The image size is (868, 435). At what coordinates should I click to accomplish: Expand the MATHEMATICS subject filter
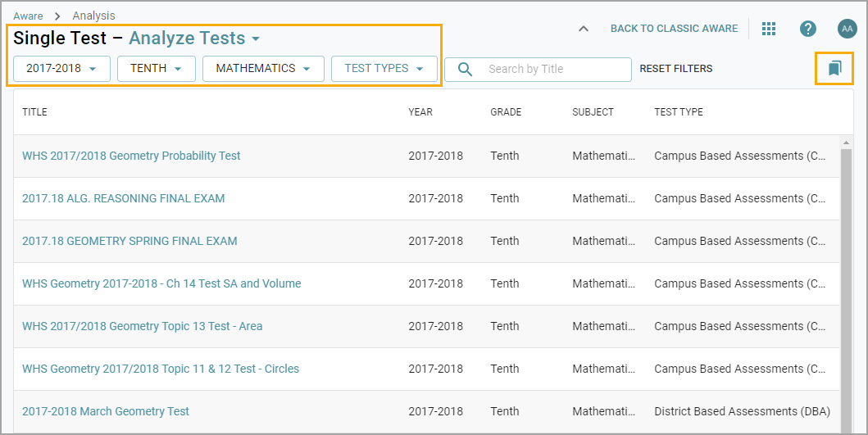(263, 69)
